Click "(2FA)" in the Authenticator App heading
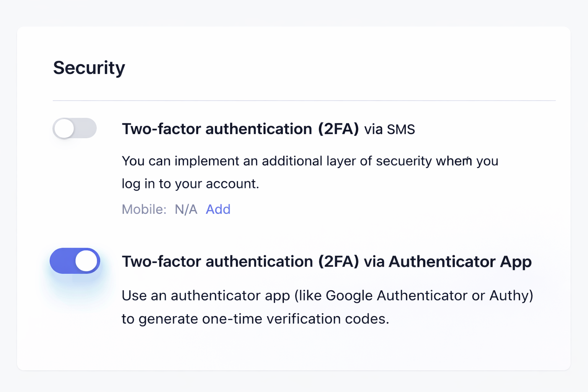588x392 pixels. [338, 262]
